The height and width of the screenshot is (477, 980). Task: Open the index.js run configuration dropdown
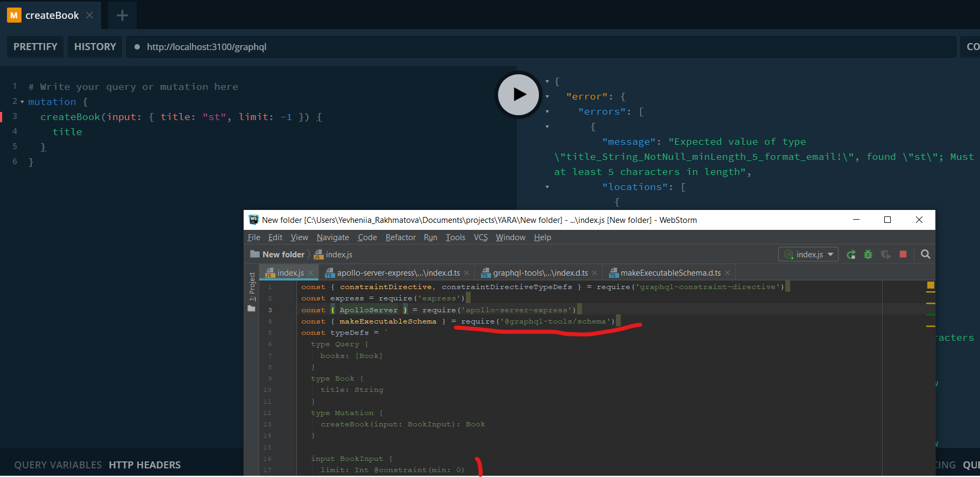click(808, 254)
